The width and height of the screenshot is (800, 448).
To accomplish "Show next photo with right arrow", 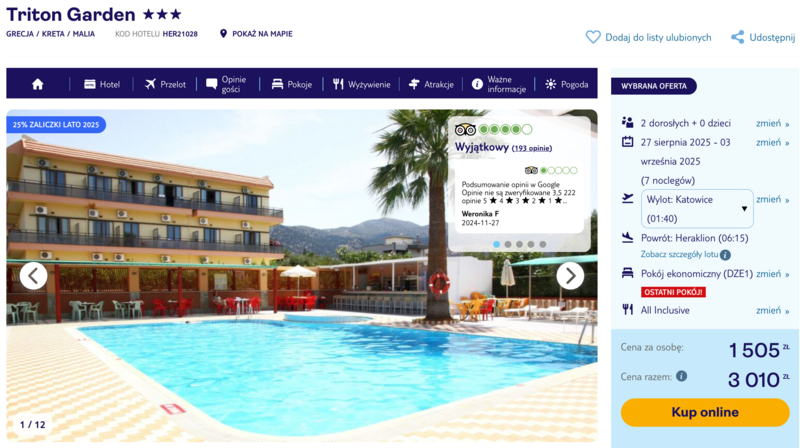I will pyautogui.click(x=570, y=276).
